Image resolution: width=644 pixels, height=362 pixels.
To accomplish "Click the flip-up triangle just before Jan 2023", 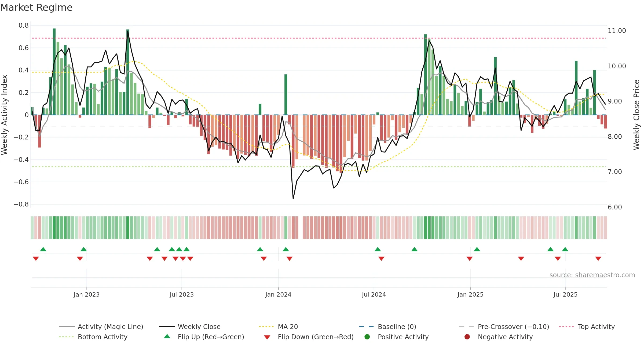I will tap(83, 249).
